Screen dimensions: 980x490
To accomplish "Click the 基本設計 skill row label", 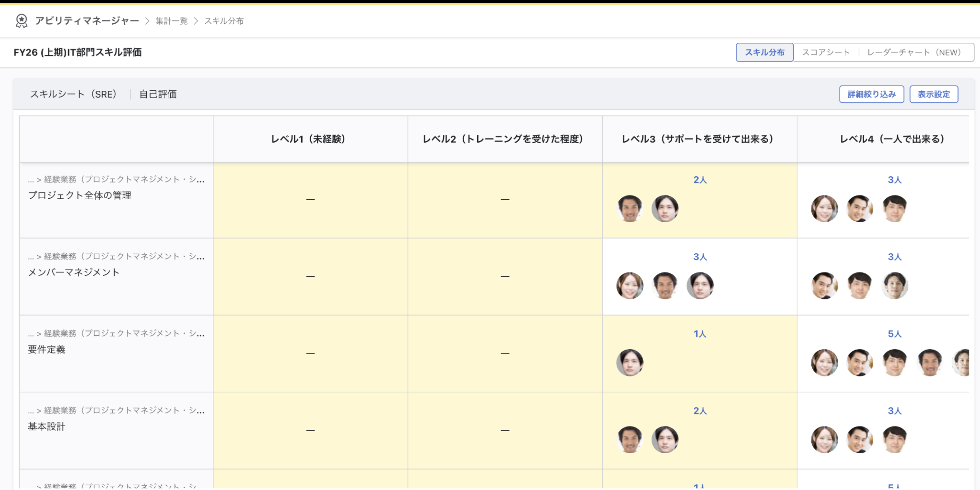I will coord(46,427).
